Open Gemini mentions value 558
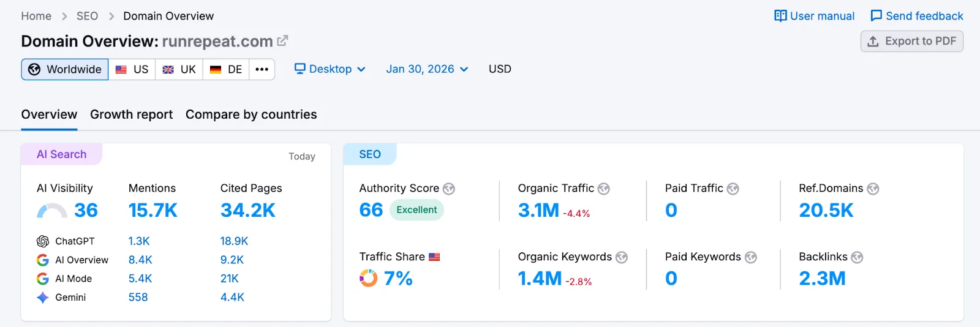The width and height of the screenshot is (980, 327). coord(138,298)
